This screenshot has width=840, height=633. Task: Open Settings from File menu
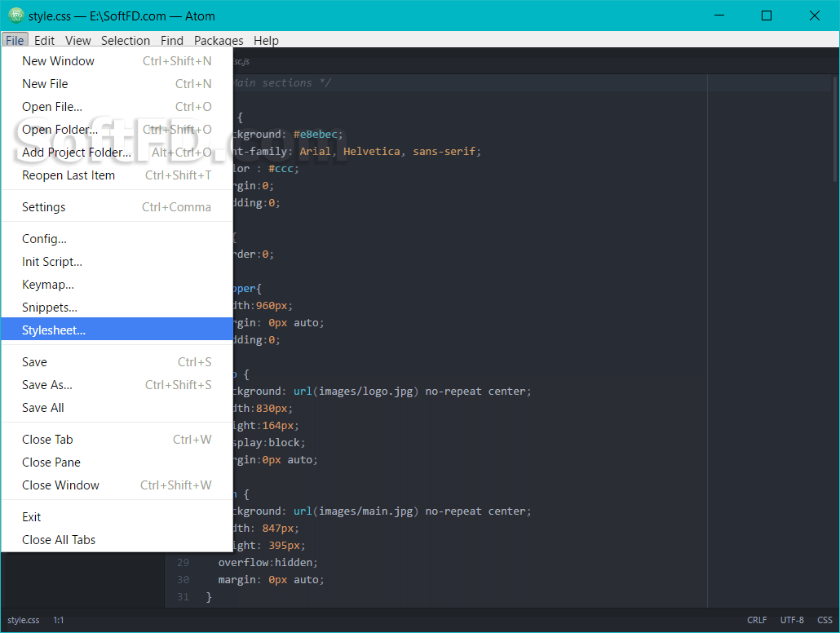pyautogui.click(x=117, y=207)
